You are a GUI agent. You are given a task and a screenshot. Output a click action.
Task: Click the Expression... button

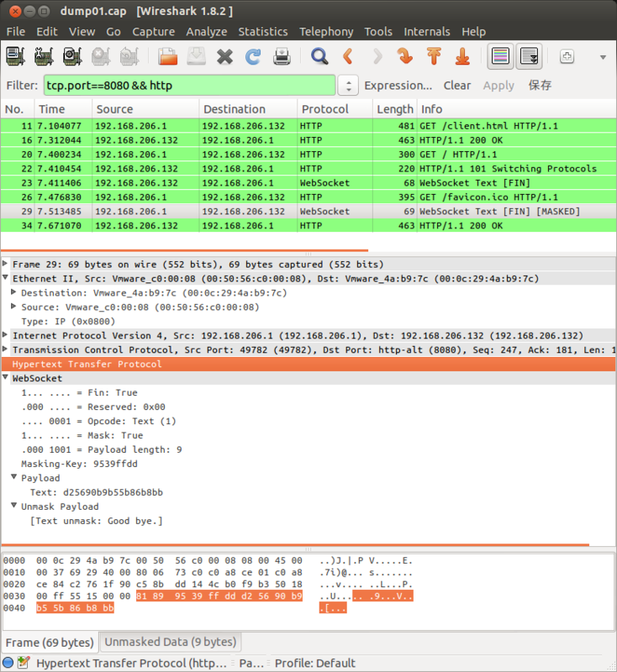[398, 86]
